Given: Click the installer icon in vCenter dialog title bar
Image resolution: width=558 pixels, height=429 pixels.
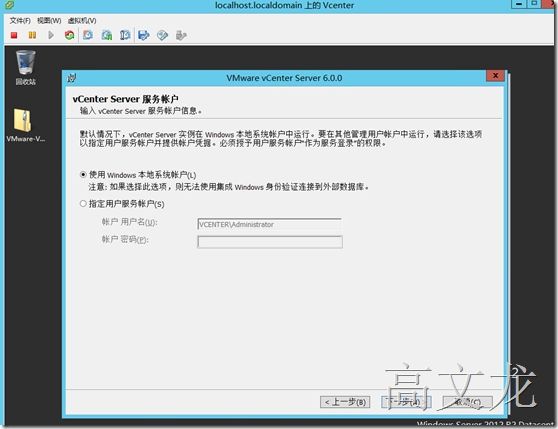Looking at the screenshot, I should pos(72,78).
